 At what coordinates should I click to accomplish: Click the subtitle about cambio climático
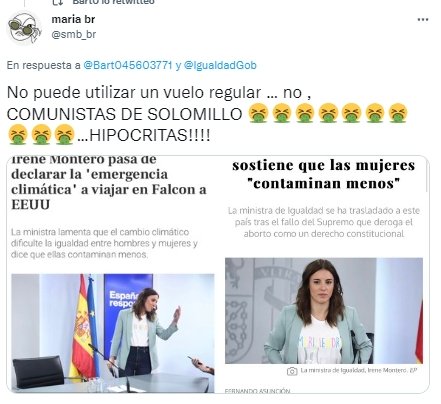[104, 243]
